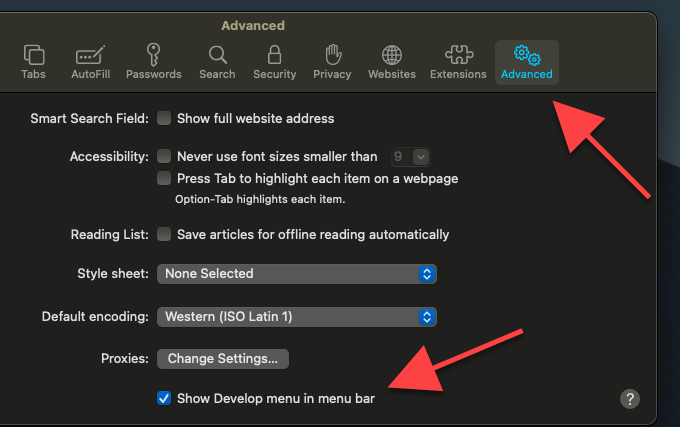Click the Proxies label
Viewport: 680px width, 427px height.
click(125, 359)
